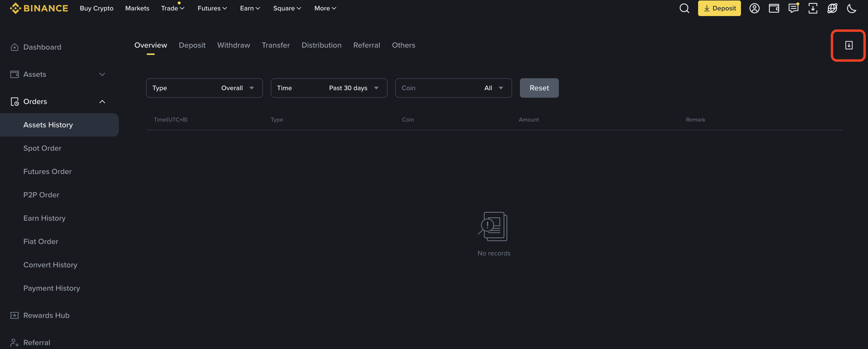The width and height of the screenshot is (868, 349).
Task: Collapse the Orders sidebar section
Action: [x=102, y=102]
